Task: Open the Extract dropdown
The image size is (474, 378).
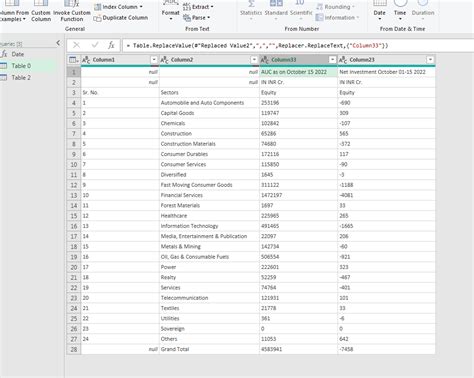Action: pos(198,7)
